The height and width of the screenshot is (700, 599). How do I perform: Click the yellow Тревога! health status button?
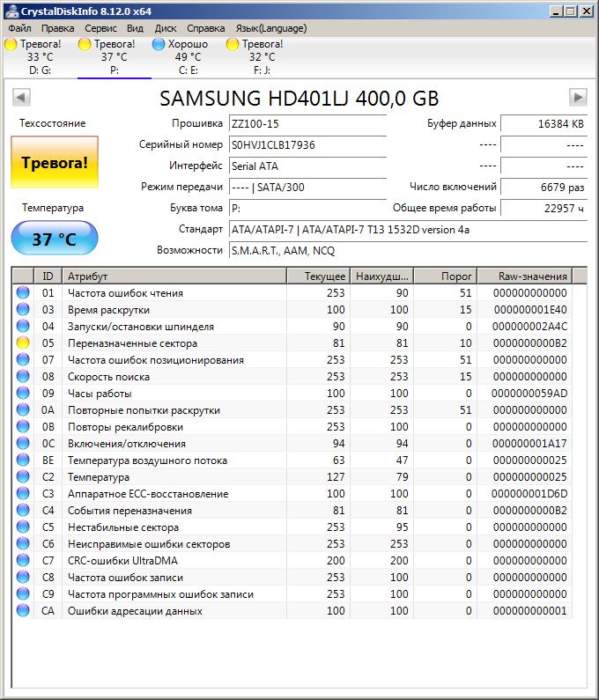coord(55,162)
